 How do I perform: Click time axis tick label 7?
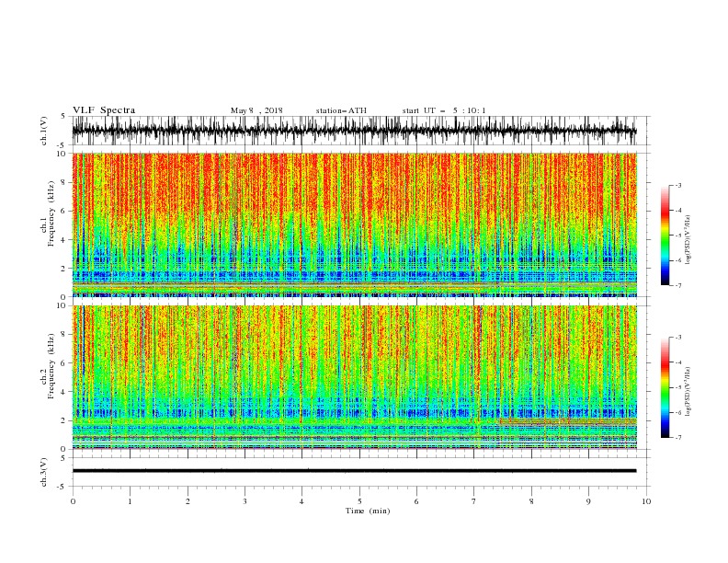(474, 501)
